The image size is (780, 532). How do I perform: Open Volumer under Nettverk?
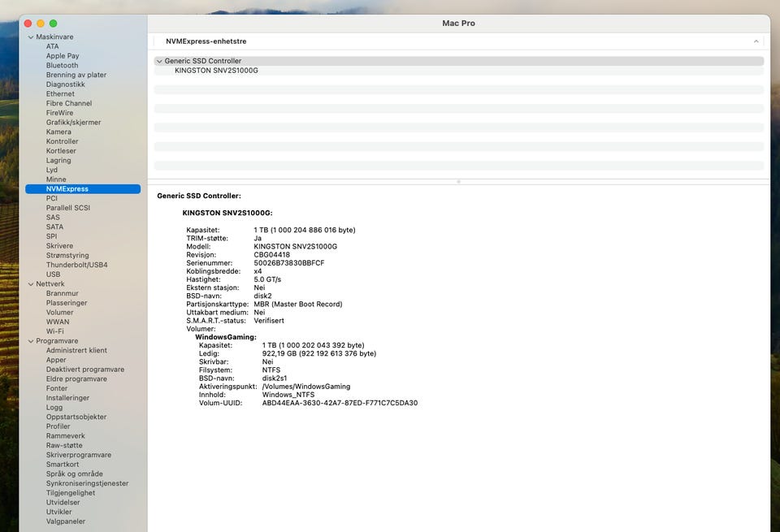[x=59, y=312]
